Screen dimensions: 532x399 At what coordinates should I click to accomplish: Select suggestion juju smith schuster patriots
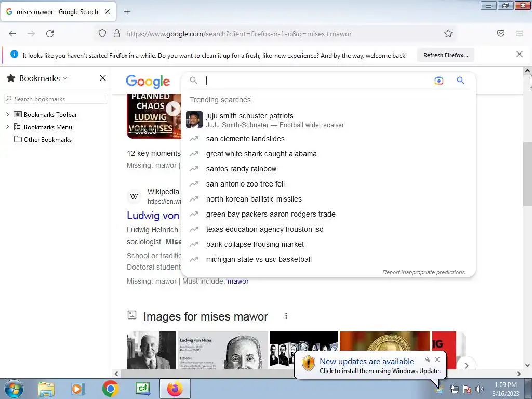tap(329, 120)
